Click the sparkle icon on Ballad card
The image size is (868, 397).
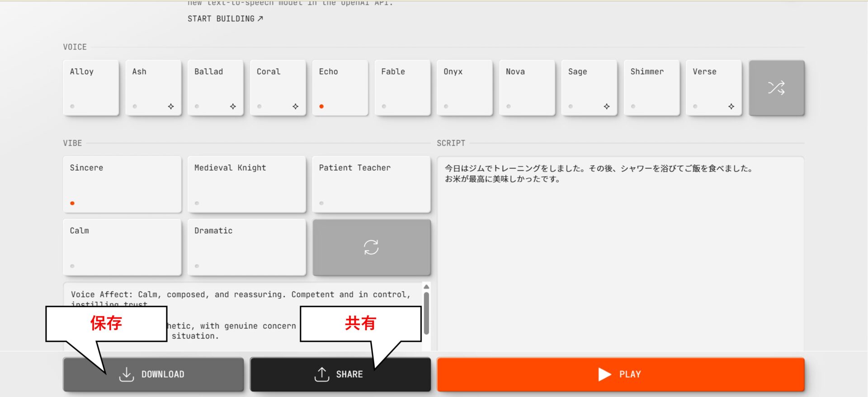(x=233, y=107)
